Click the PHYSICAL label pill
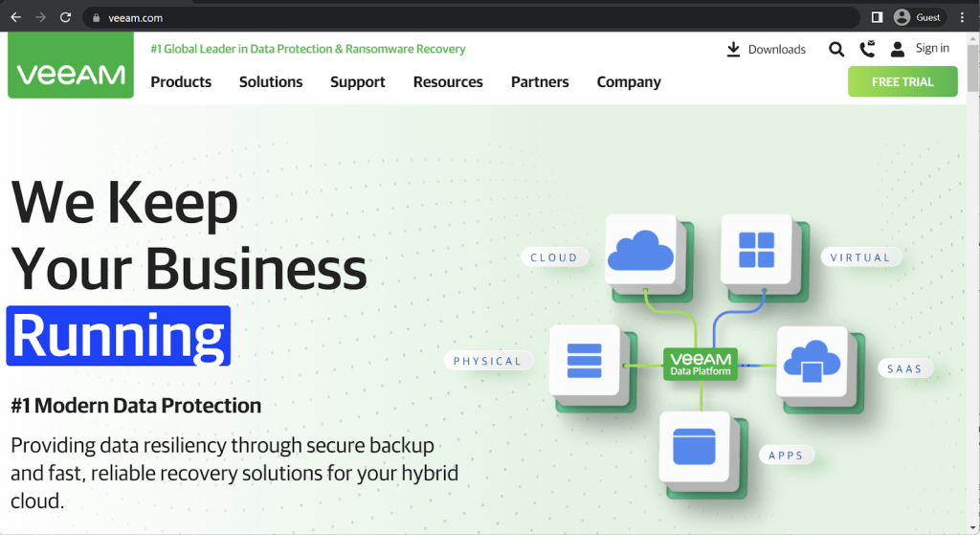This screenshot has height=535, width=980. 487,361
